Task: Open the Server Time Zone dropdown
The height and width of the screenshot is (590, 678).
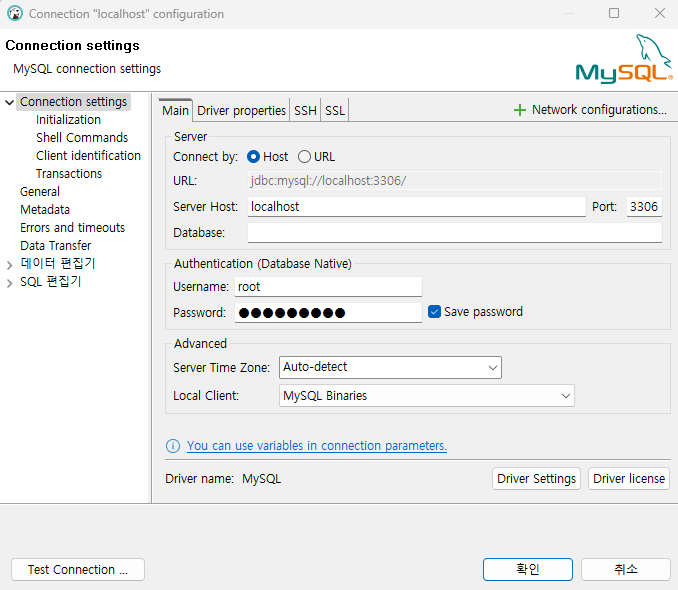Action: click(390, 367)
